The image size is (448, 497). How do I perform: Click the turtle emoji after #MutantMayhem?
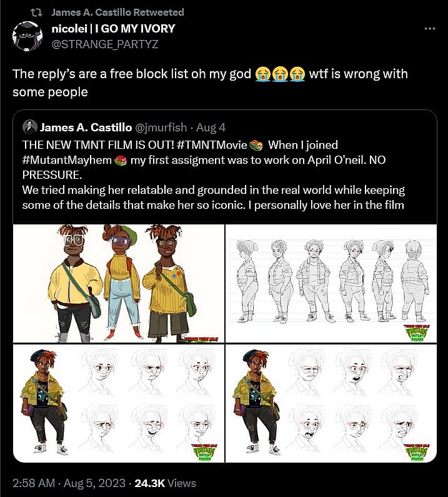[120, 161]
